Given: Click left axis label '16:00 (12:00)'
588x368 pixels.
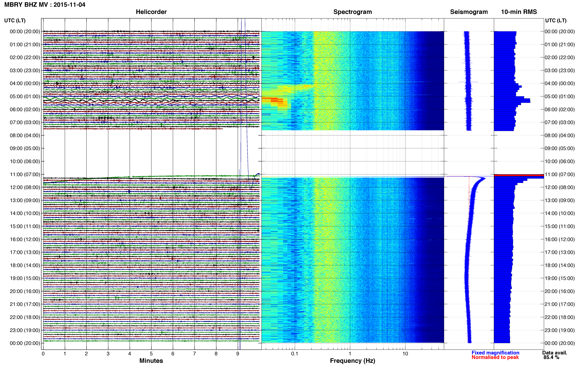Looking at the screenshot, I should pos(25,239).
